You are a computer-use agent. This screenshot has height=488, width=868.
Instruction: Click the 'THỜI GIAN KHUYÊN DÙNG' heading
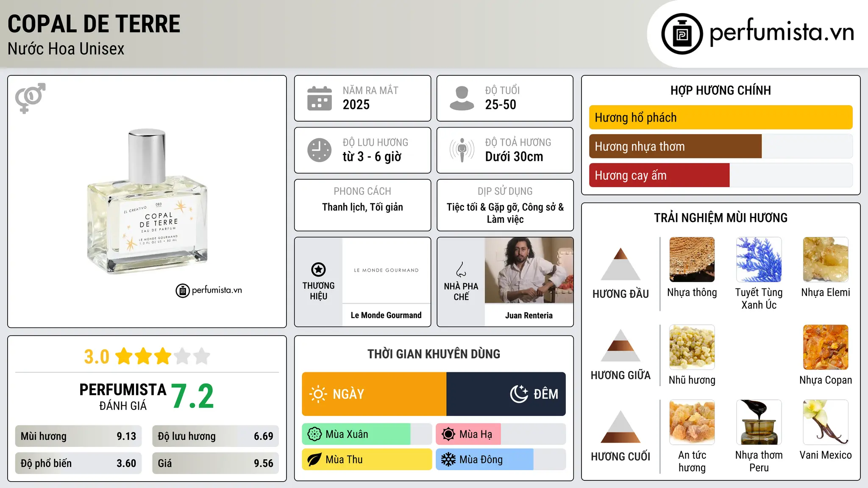(434, 354)
